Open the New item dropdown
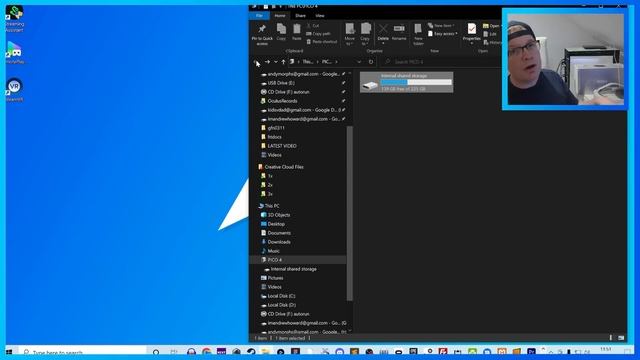Screen dimensions: 640x360 click(x=441, y=26)
